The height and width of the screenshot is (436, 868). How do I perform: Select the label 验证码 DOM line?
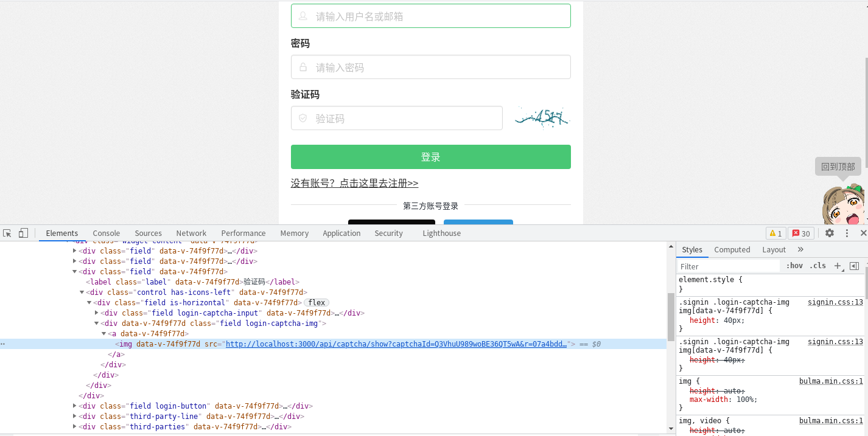(192, 282)
